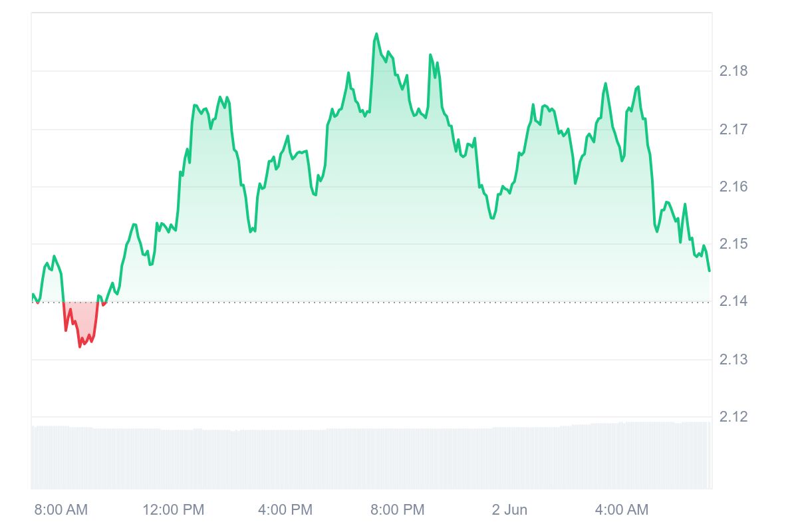Select the 4:00 PM time axis label
This screenshot has height=532, width=798.
coord(285,510)
